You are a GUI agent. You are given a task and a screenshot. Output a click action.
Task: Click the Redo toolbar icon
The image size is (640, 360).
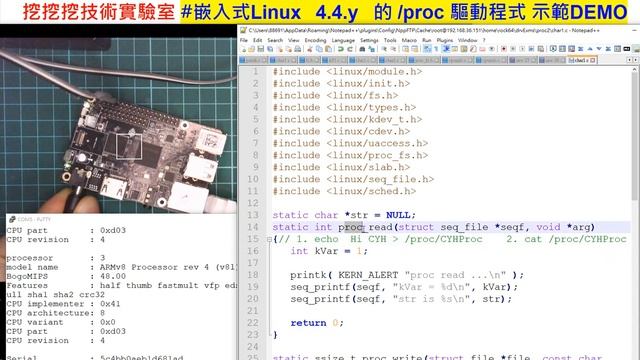[x=350, y=49]
